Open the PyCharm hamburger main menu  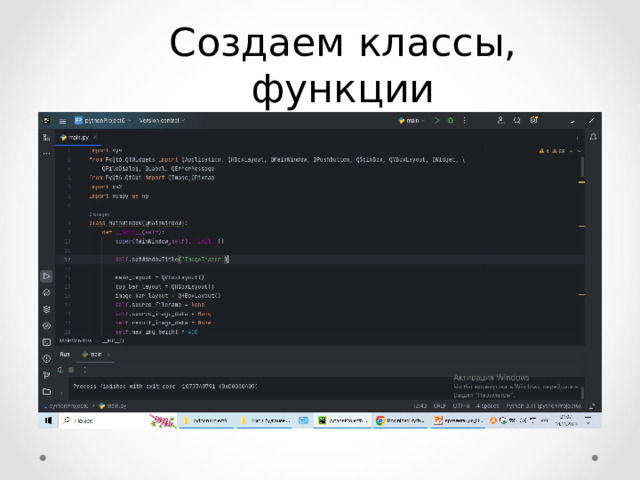(x=62, y=121)
